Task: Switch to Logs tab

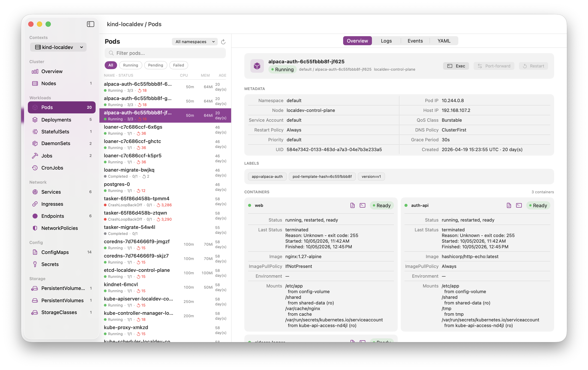Action: (x=386, y=41)
